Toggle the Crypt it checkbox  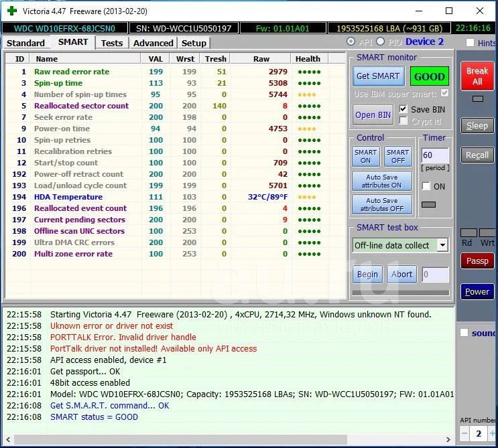(x=403, y=121)
